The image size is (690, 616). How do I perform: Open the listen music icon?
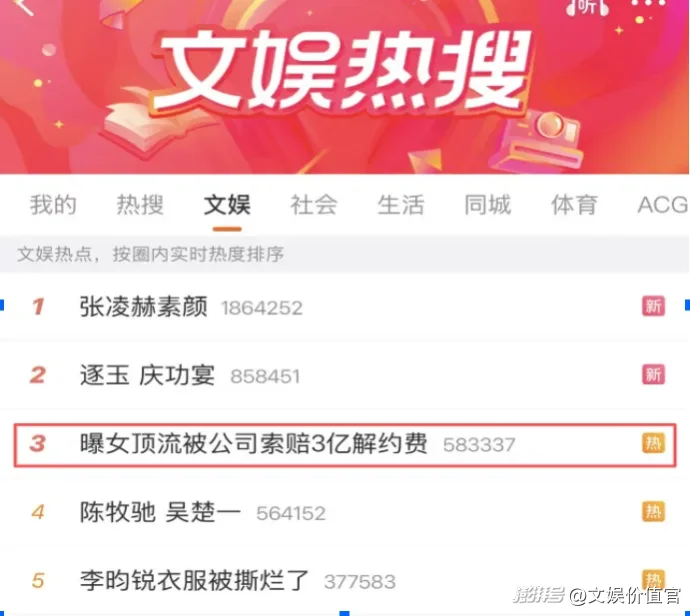tap(587, 7)
